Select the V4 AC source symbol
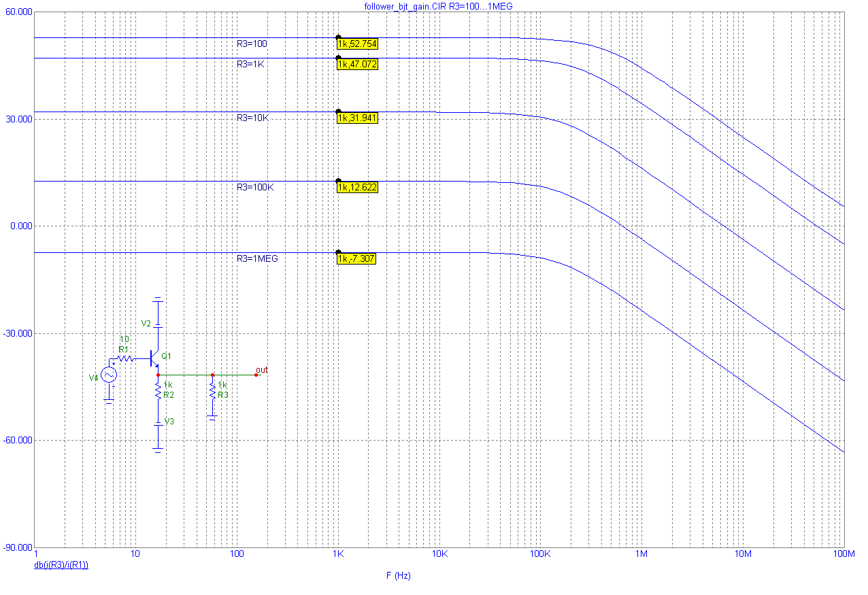This screenshot has width=868, height=595. [x=108, y=375]
